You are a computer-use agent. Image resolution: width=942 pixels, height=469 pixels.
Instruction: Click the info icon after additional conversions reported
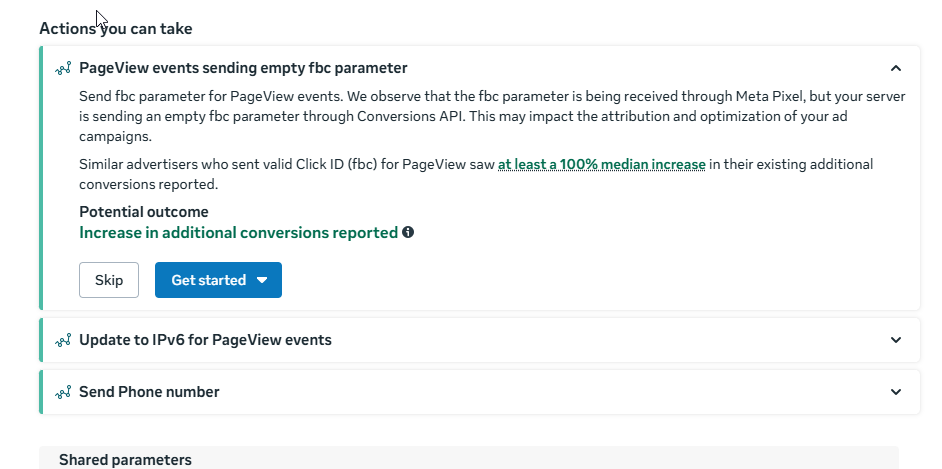408,233
